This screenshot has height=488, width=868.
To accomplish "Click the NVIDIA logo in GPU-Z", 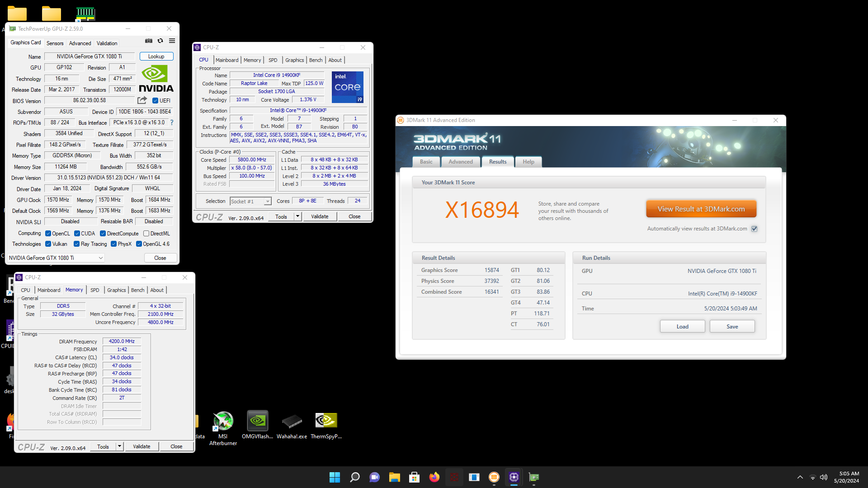I will point(156,79).
